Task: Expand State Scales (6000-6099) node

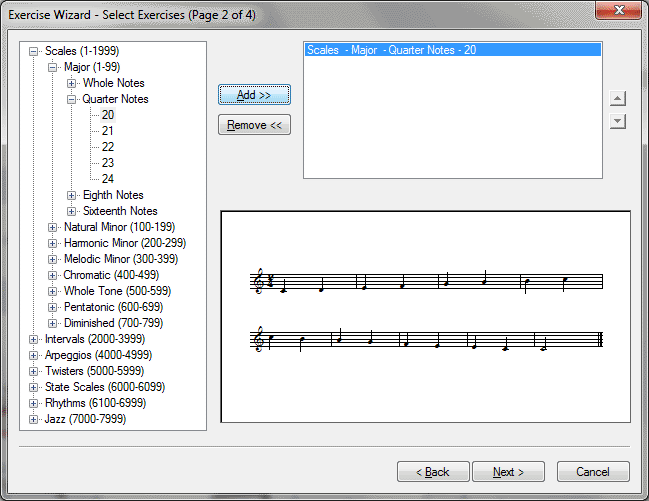Action: point(34,388)
